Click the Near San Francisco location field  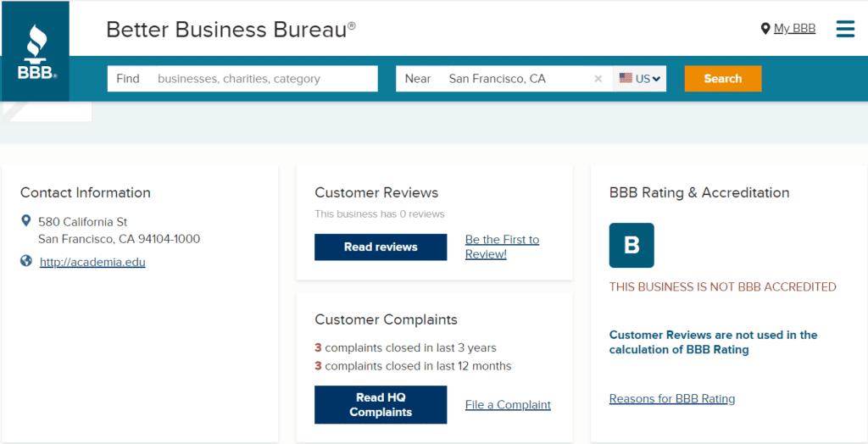coord(504,79)
